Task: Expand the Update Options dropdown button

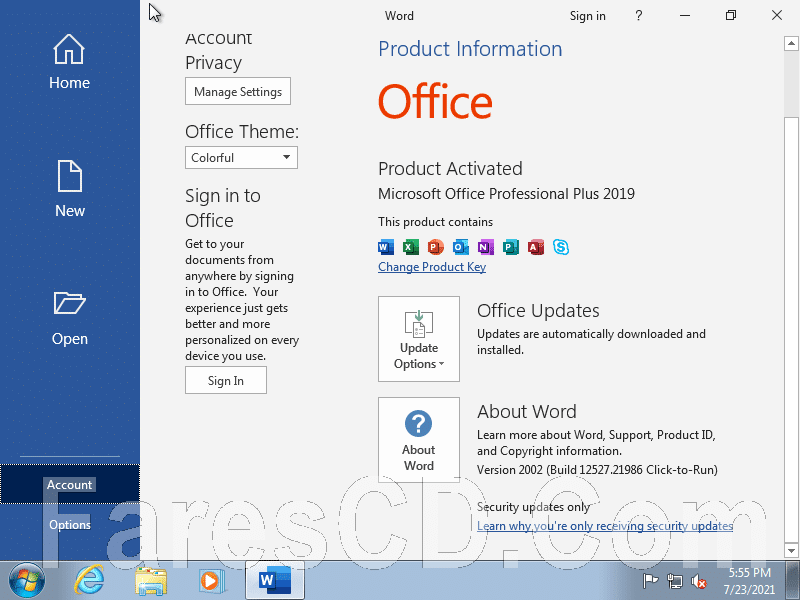Action: click(x=419, y=339)
